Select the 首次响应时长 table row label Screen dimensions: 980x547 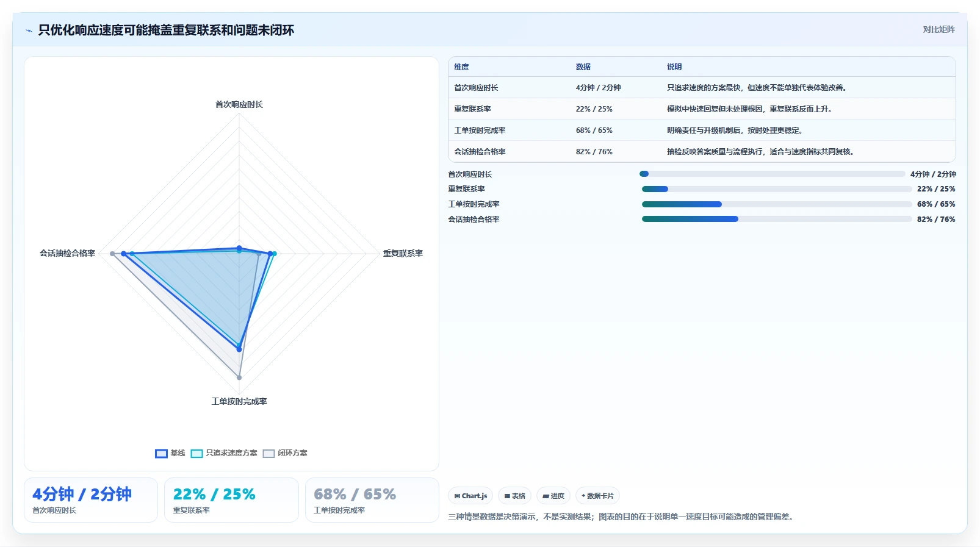[476, 88]
